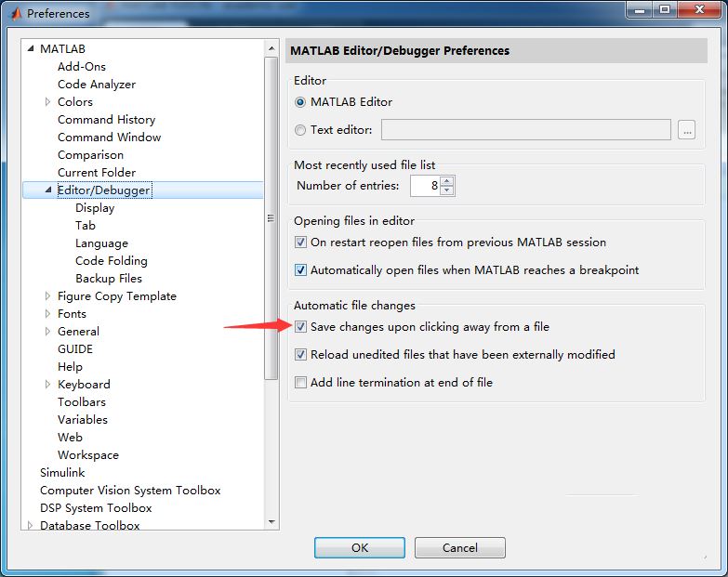Open Code Analyzer preferences
This screenshot has width=728, height=577.
(x=97, y=84)
